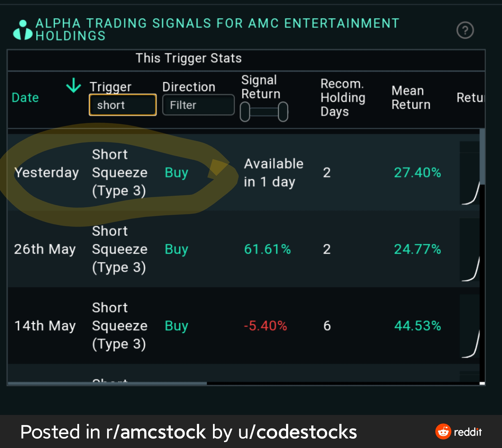Focus the Trigger filter field containing 'short'

pos(123,105)
